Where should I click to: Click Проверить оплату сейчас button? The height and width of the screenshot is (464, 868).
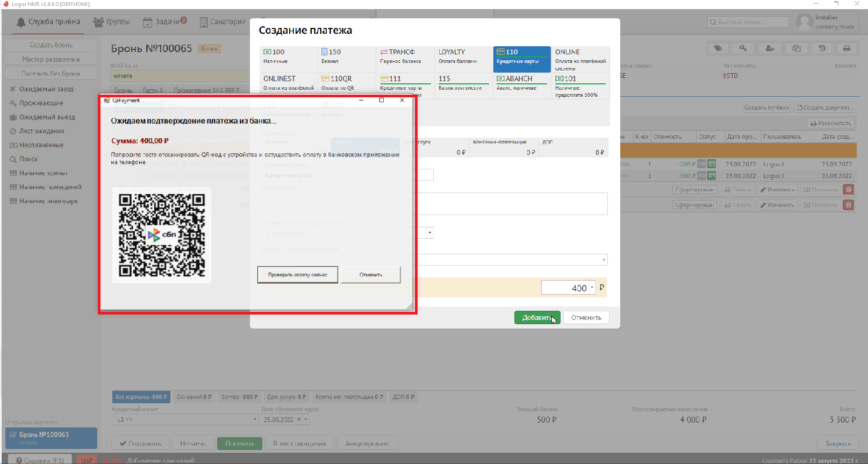coord(297,275)
